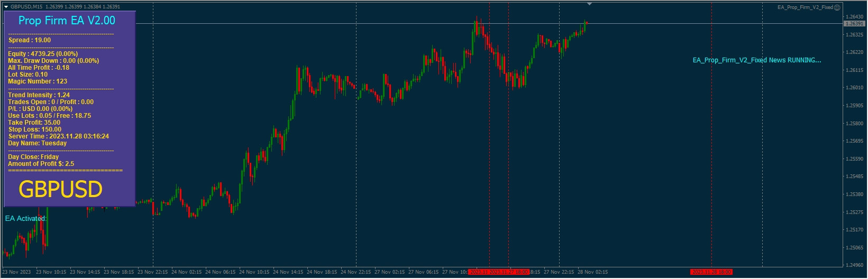Click the 'Take Profit: 35.00' line
Image resolution: width=868 pixels, height=279 pixels.
tap(34, 123)
